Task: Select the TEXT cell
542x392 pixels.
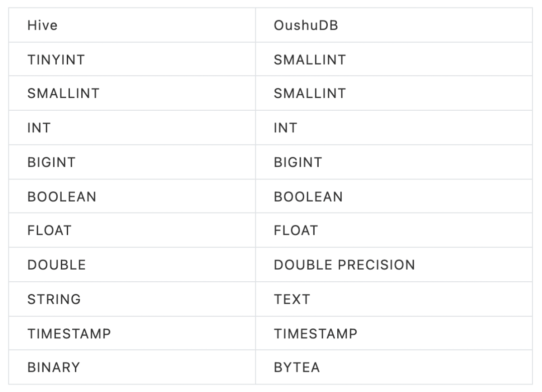Action: tap(292, 299)
